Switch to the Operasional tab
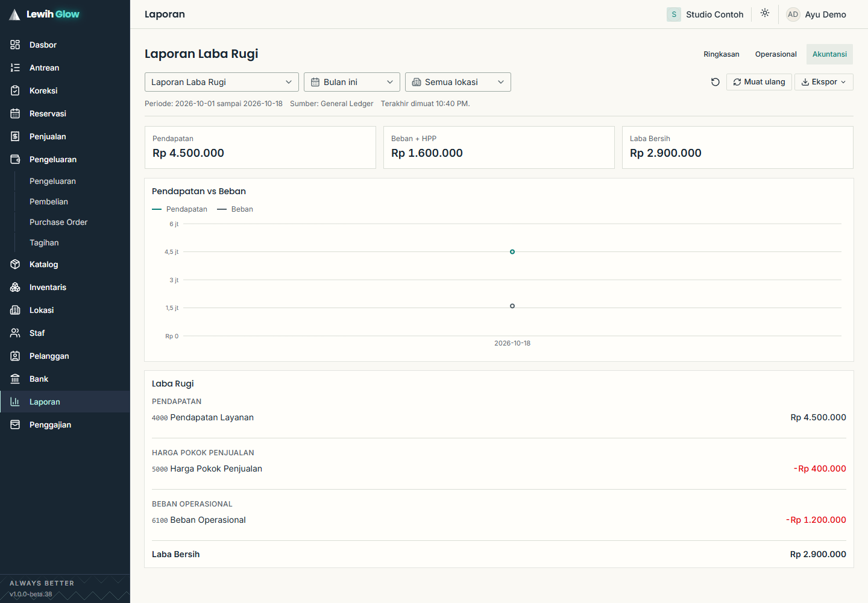The image size is (868, 603). [776, 54]
